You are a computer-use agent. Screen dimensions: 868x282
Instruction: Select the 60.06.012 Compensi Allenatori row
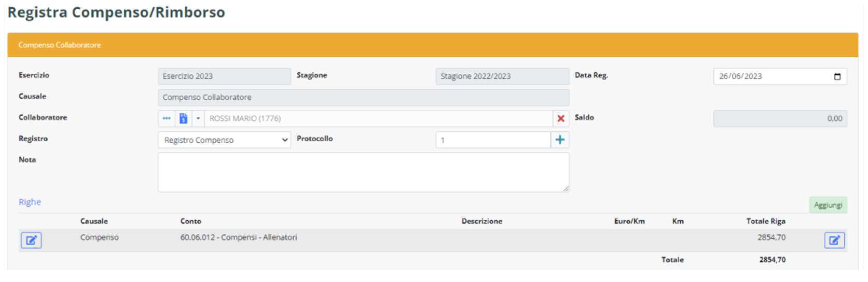point(239,237)
